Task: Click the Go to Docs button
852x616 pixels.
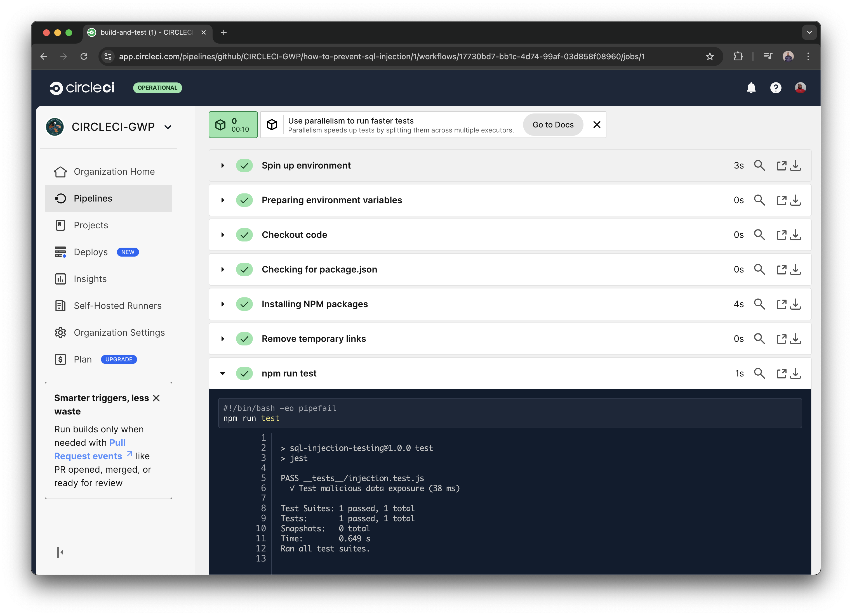Action: 553,124
